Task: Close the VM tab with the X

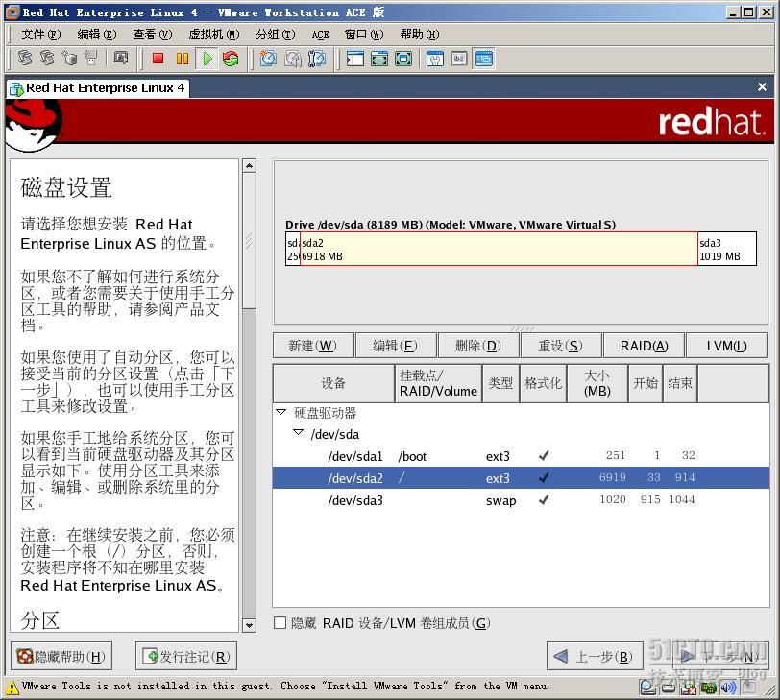Action: 762,87
